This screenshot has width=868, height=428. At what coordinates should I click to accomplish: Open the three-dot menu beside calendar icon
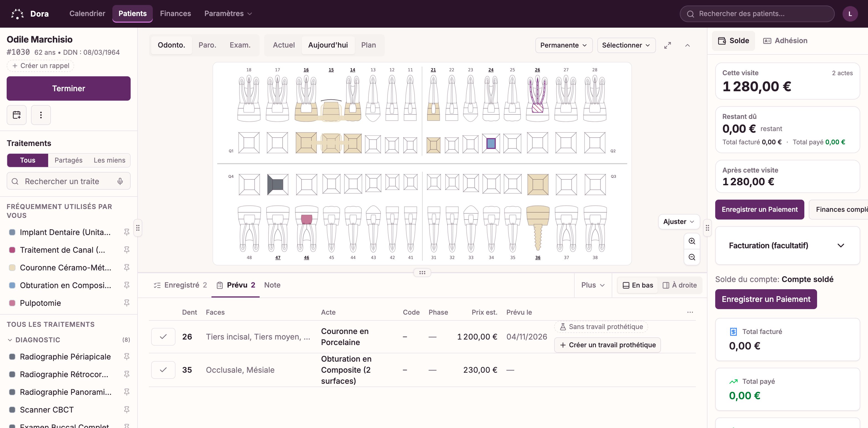(x=41, y=115)
